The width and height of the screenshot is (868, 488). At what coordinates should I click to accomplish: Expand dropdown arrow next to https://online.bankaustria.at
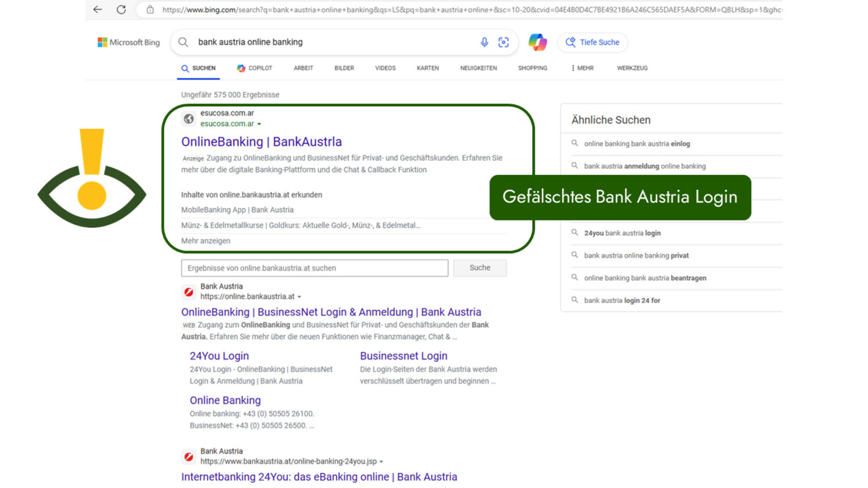[299, 297]
